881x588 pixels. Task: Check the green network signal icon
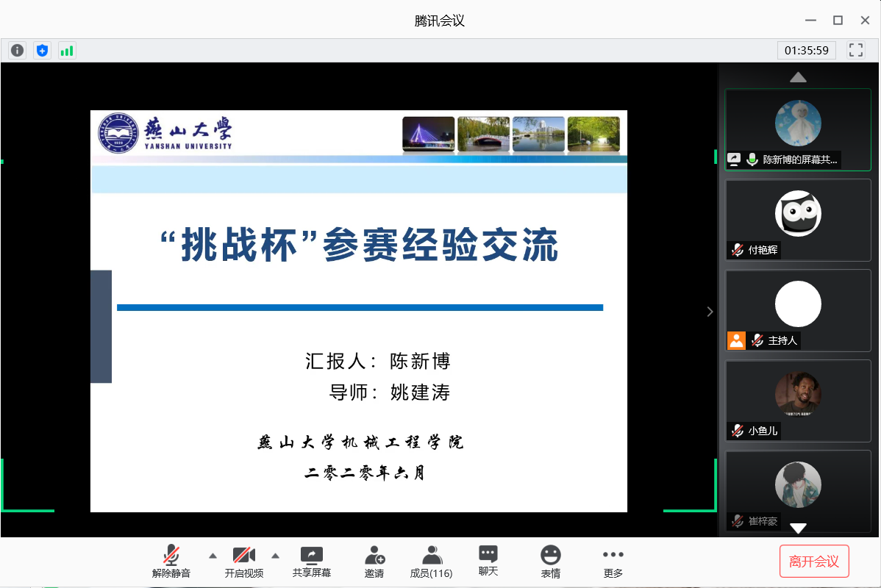click(x=67, y=51)
